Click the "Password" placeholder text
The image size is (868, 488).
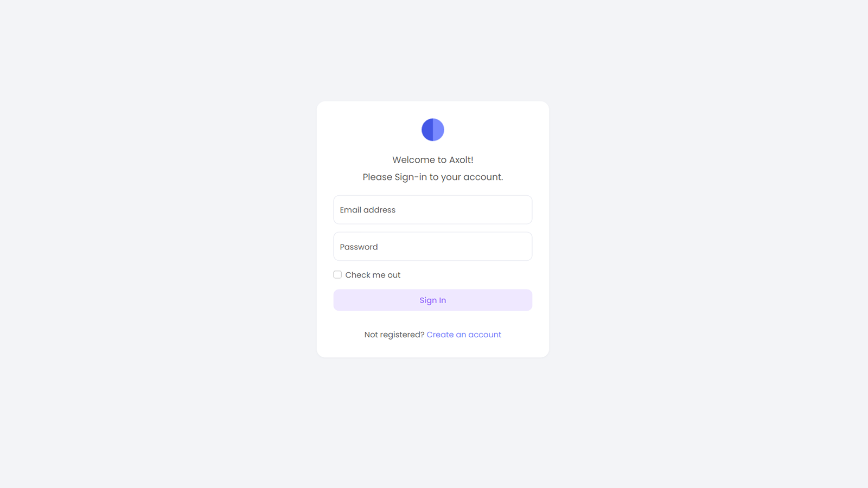(359, 247)
